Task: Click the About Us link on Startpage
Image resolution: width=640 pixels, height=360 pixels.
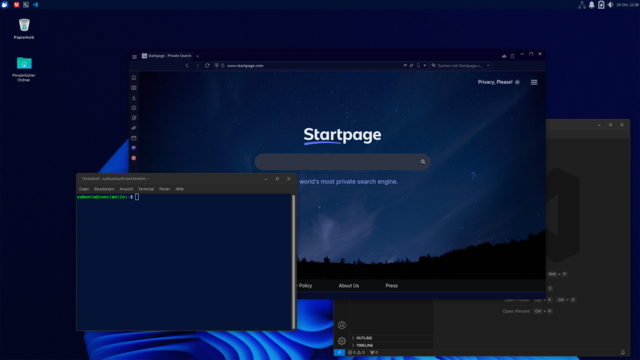Action: [x=349, y=286]
